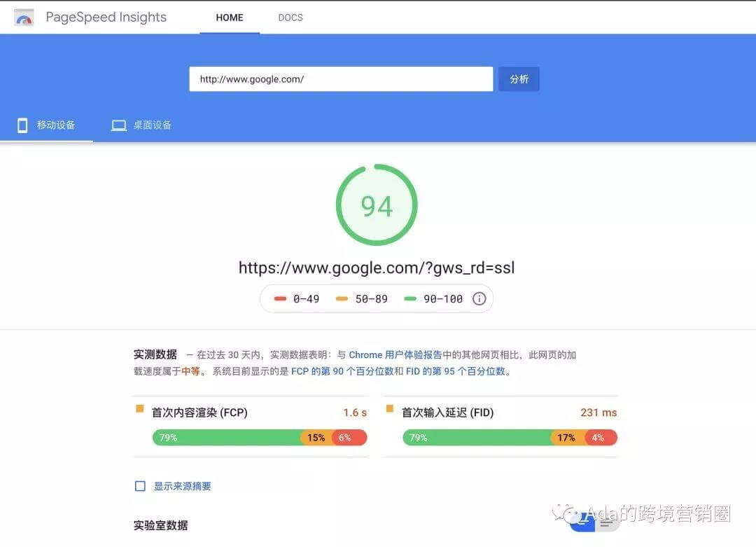Switch the lab data view toggle's gray side
Image resolution: width=756 pixels, height=547 pixels.
[606, 522]
